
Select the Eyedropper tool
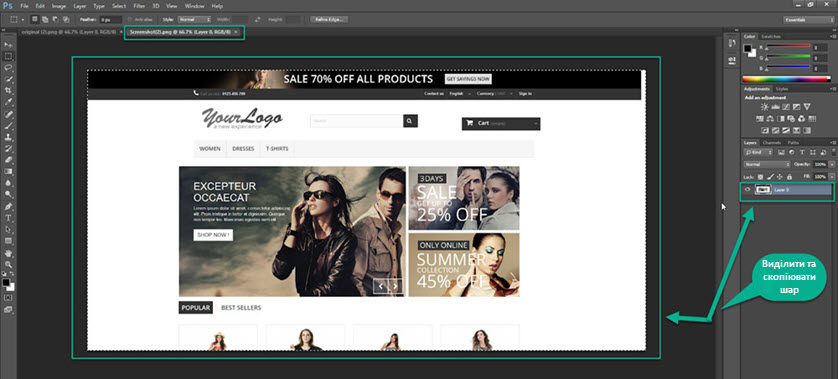(x=9, y=102)
